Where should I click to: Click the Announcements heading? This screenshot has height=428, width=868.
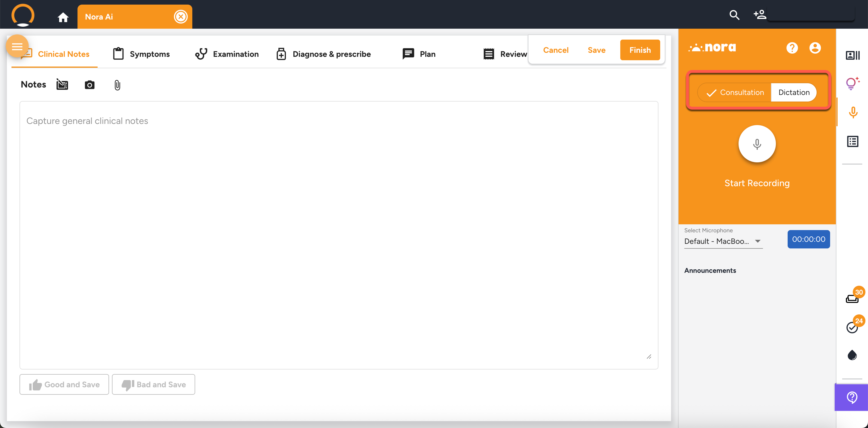pos(710,271)
